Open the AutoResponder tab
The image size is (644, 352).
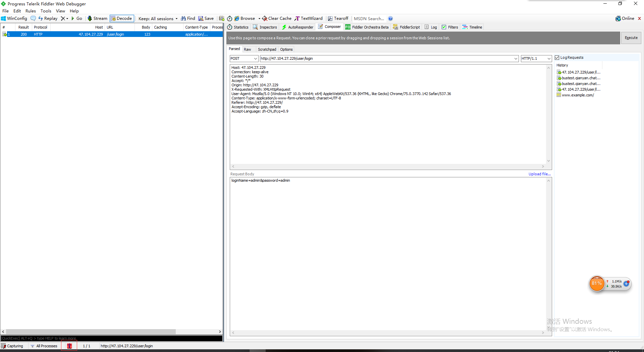pos(297,27)
